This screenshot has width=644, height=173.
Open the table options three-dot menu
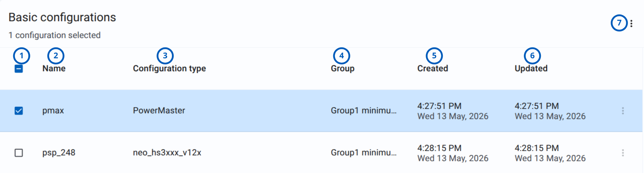coord(631,24)
